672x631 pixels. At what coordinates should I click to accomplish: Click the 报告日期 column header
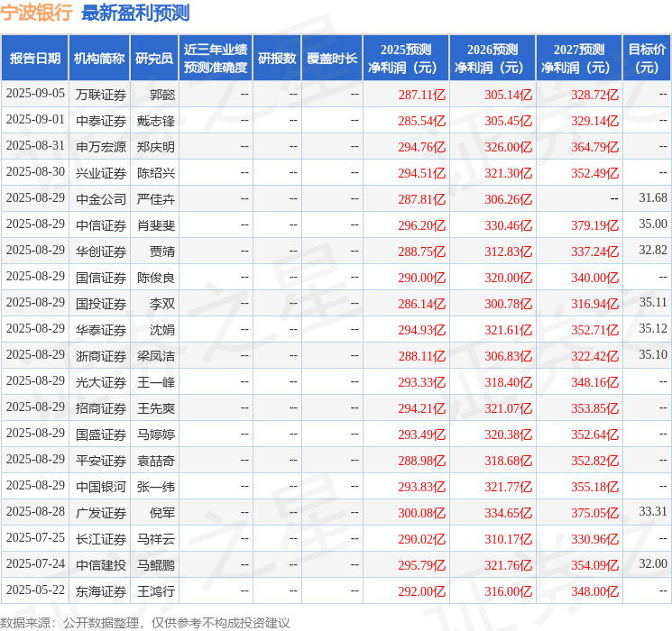34,59
